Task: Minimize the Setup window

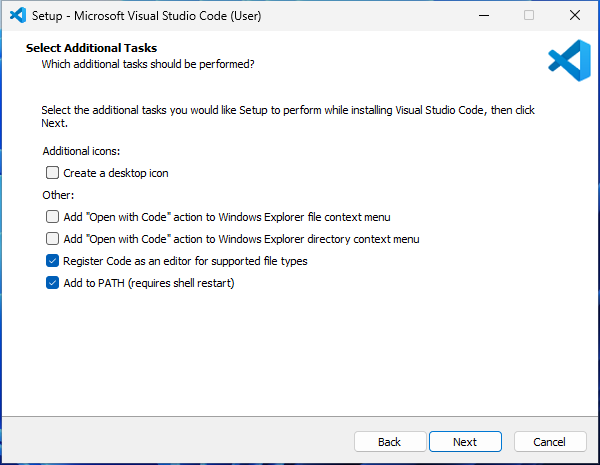Action: point(484,15)
